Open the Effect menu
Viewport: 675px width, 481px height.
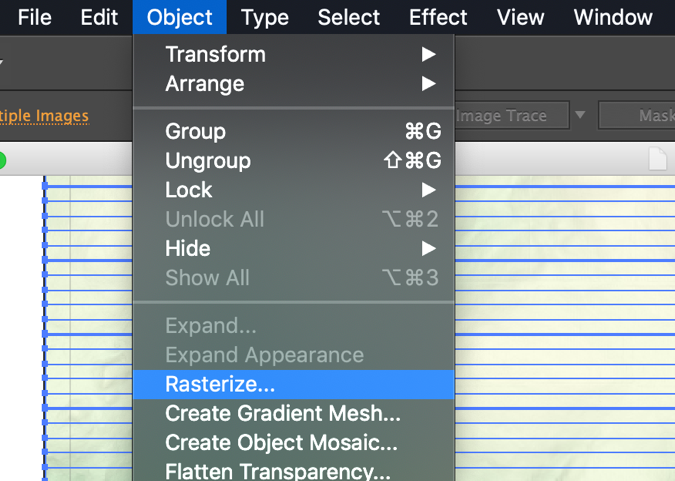click(438, 17)
